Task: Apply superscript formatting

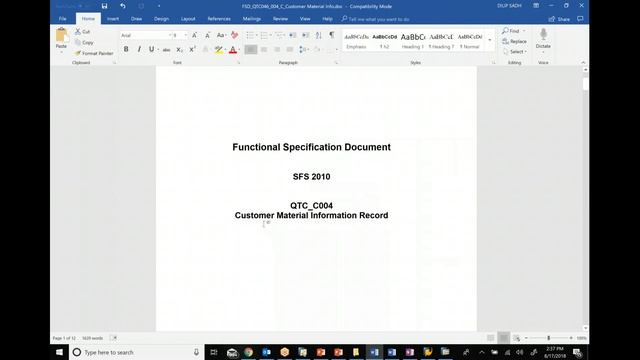Action: (192, 49)
